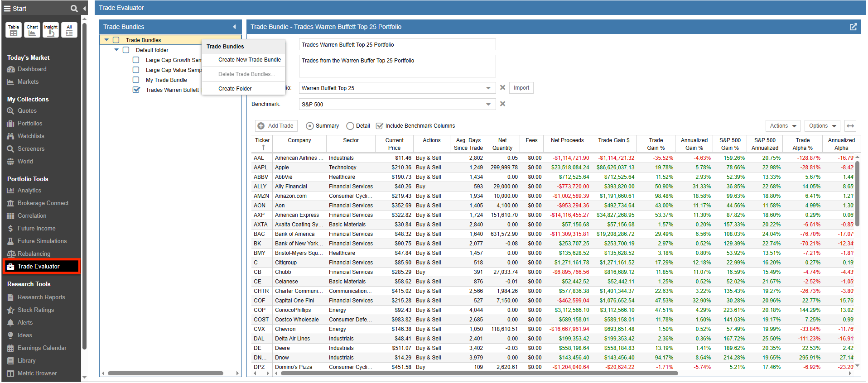
Task: Select the Detail radio button
Action: (x=350, y=126)
